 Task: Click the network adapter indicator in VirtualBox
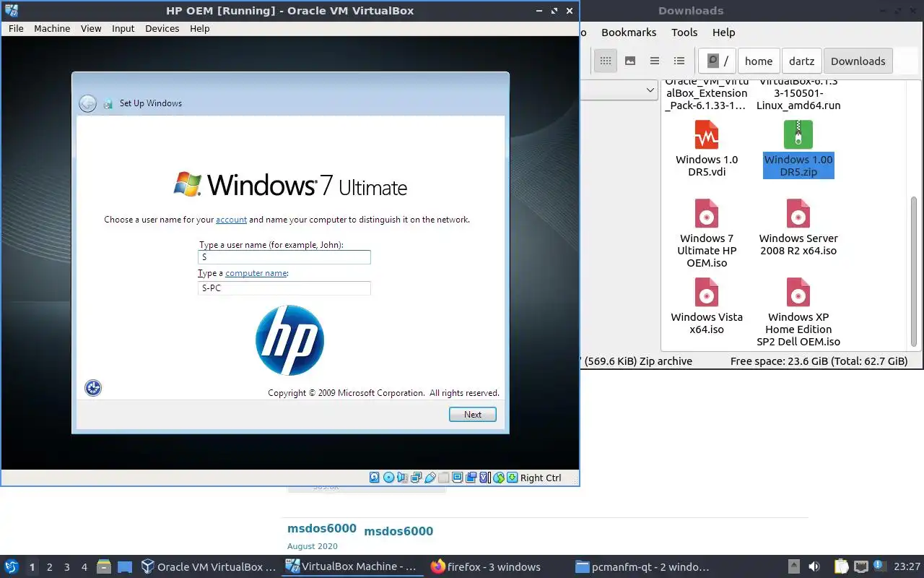tap(416, 478)
